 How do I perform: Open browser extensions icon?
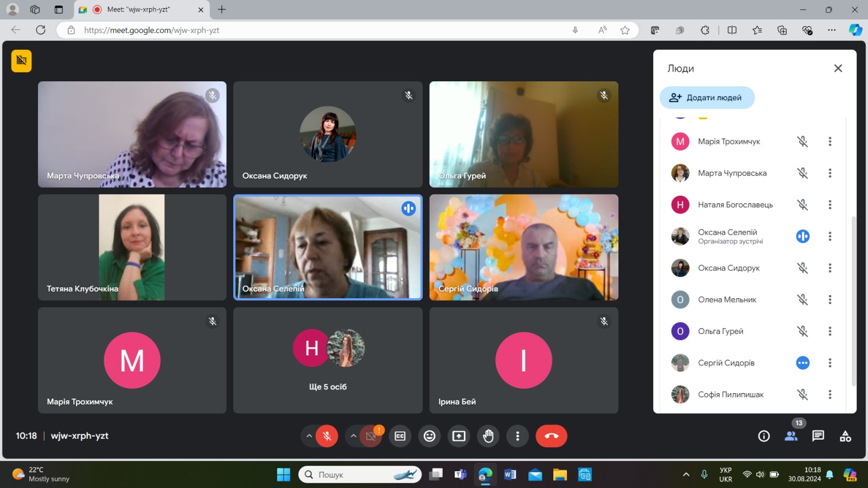(x=705, y=30)
